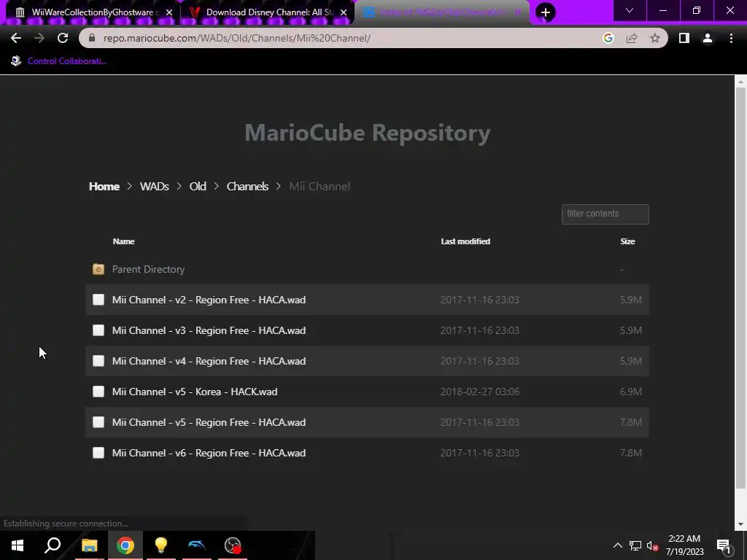The width and height of the screenshot is (747, 560).
Task: Open a new tab with plus button
Action: coord(546,12)
